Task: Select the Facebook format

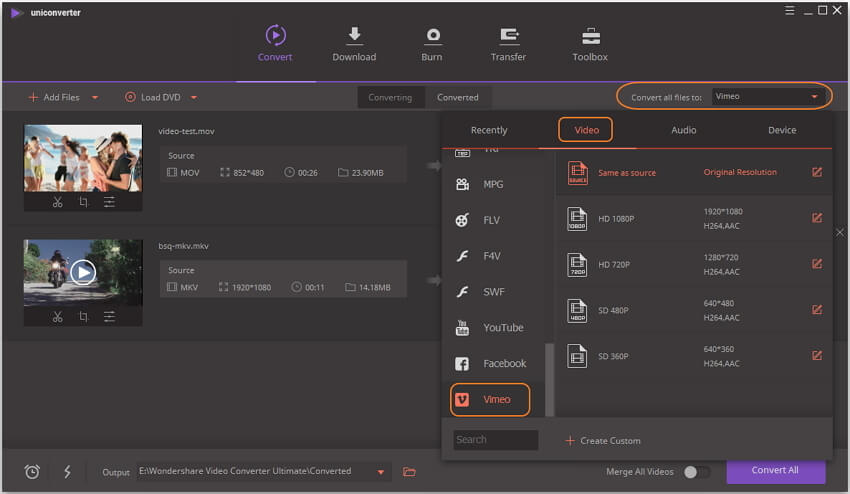Action: click(x=493, y=363)
